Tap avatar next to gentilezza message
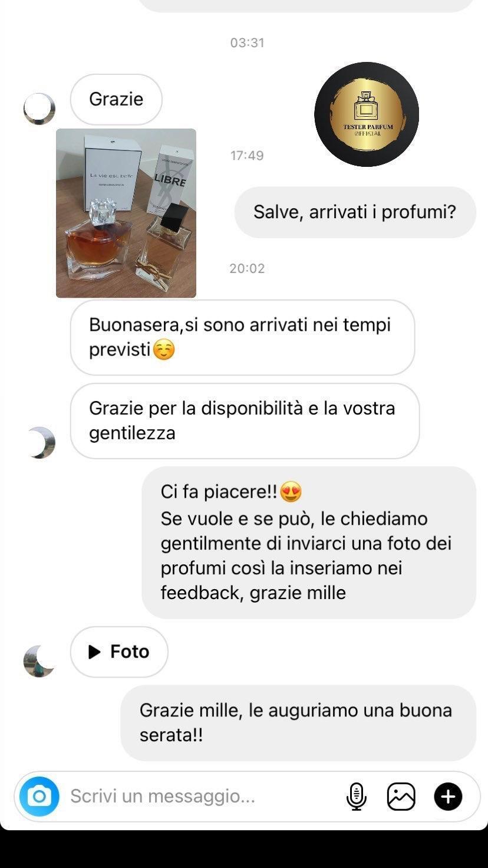 click(39, 443)
